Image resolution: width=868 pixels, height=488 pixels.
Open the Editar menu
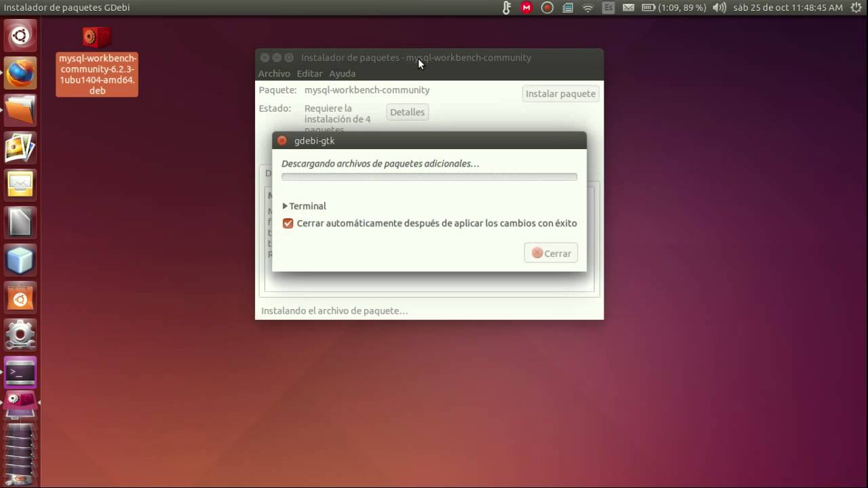pos(310,73)
